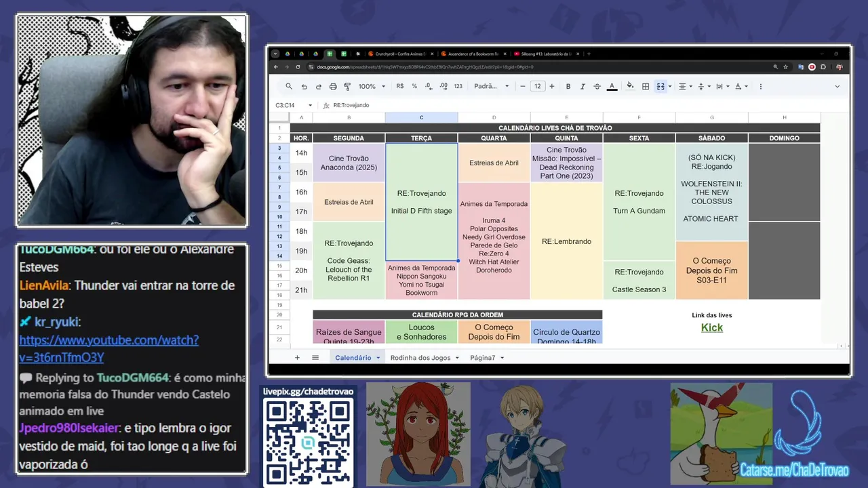Select the SEGUNDA column header cell
The width and height of the screenshot is (868, 488).
(349, 138)
